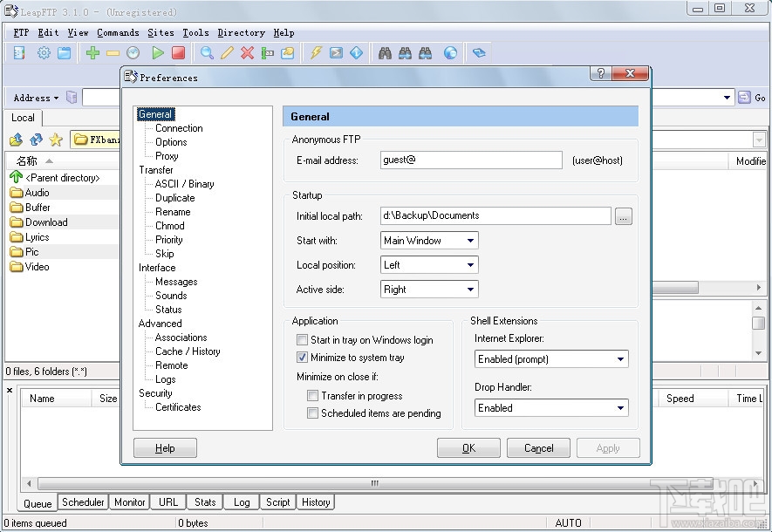Select ASCII / Binary in preferences tree
Screen dimensions: 772x532
184,184
